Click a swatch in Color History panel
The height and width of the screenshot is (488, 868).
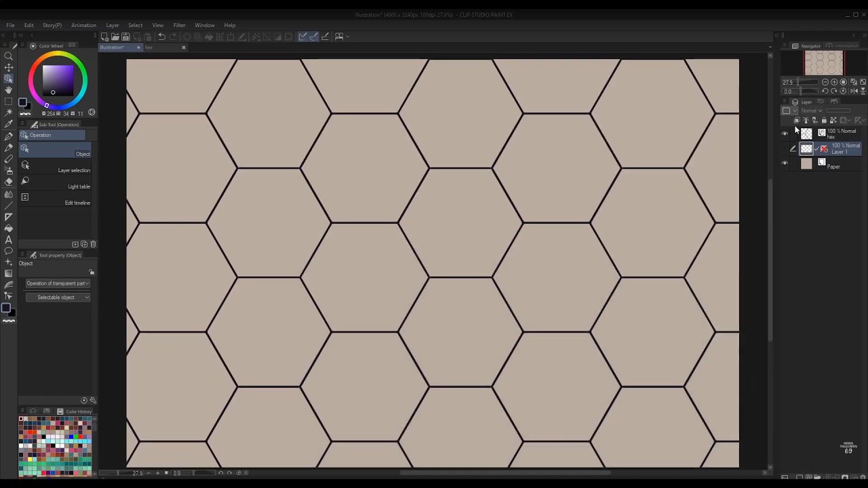56,445
